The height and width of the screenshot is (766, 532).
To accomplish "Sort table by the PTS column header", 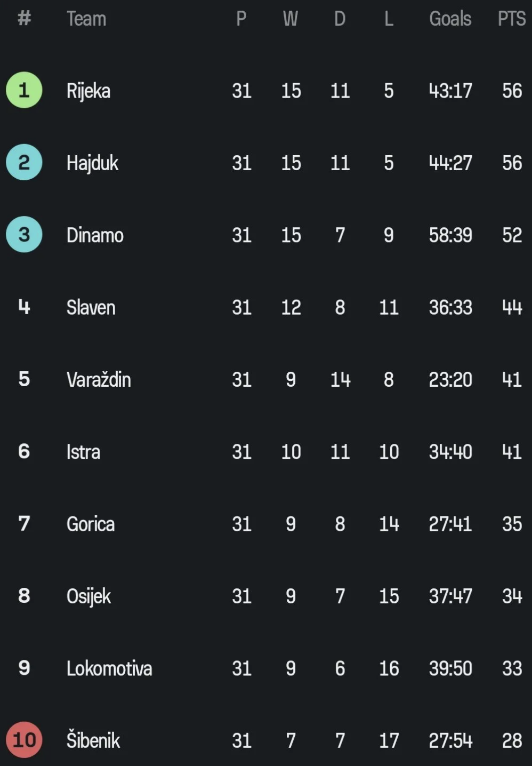I will pyautogui.click(x=511, y=19).
